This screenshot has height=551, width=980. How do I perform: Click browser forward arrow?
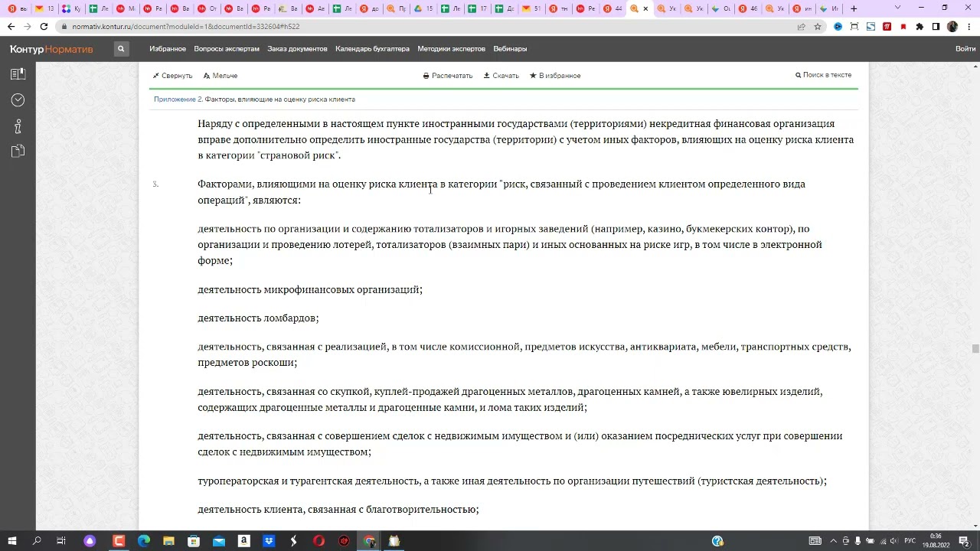click(28, 26)
